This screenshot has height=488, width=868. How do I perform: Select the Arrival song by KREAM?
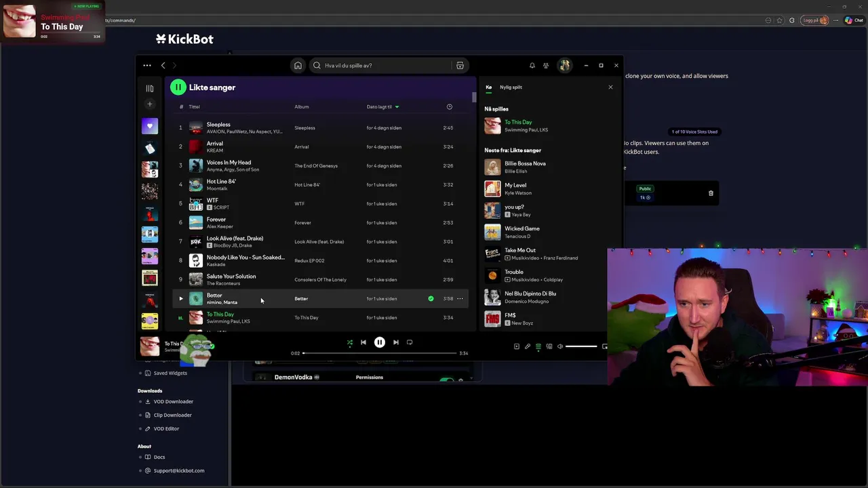(321, 146)
